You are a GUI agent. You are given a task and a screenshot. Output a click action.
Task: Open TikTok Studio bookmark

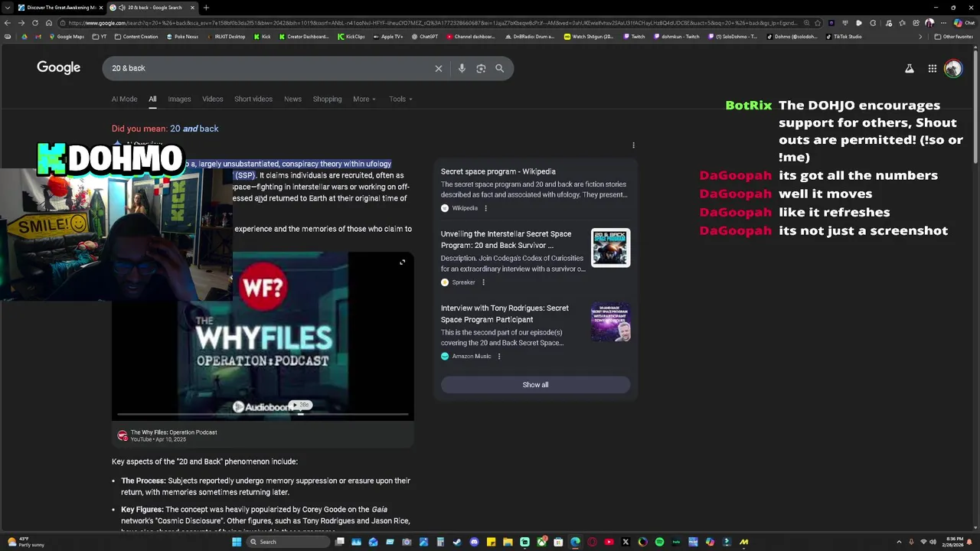pos(844,37)
